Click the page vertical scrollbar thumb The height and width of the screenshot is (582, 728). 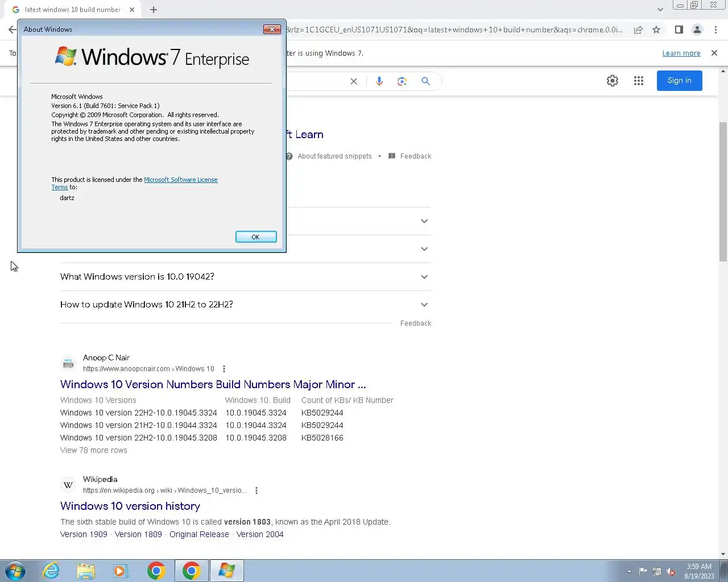pyautogui.click(x=723, y=192)
